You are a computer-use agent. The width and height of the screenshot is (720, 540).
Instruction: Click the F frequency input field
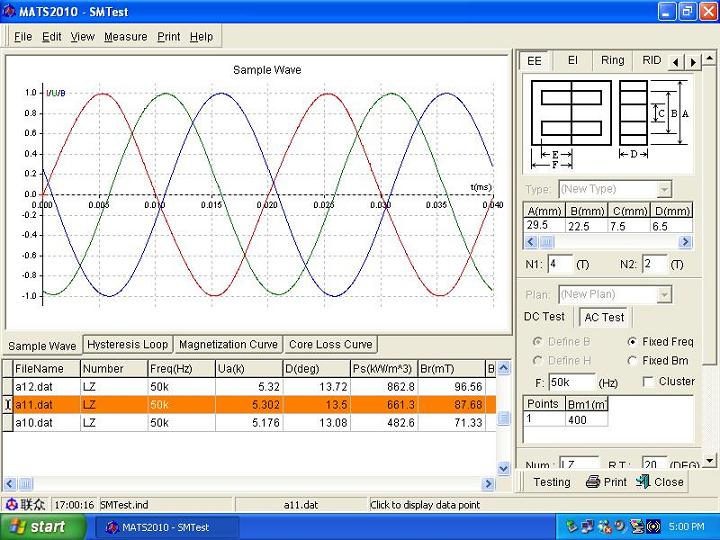571,382
